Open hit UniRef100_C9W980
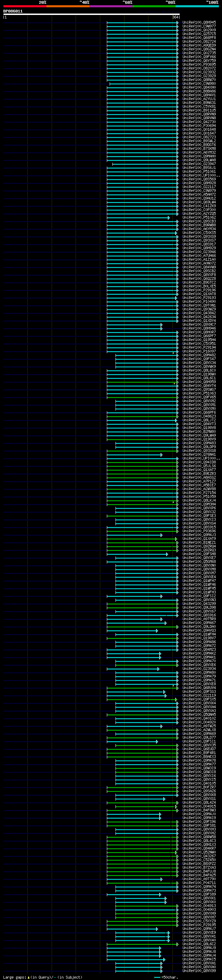 pos(199,84)
